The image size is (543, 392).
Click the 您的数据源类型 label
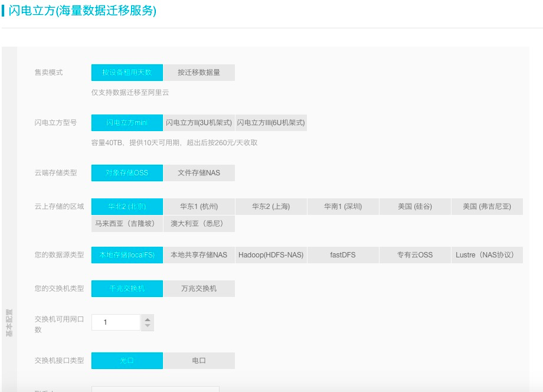[59, 255]
